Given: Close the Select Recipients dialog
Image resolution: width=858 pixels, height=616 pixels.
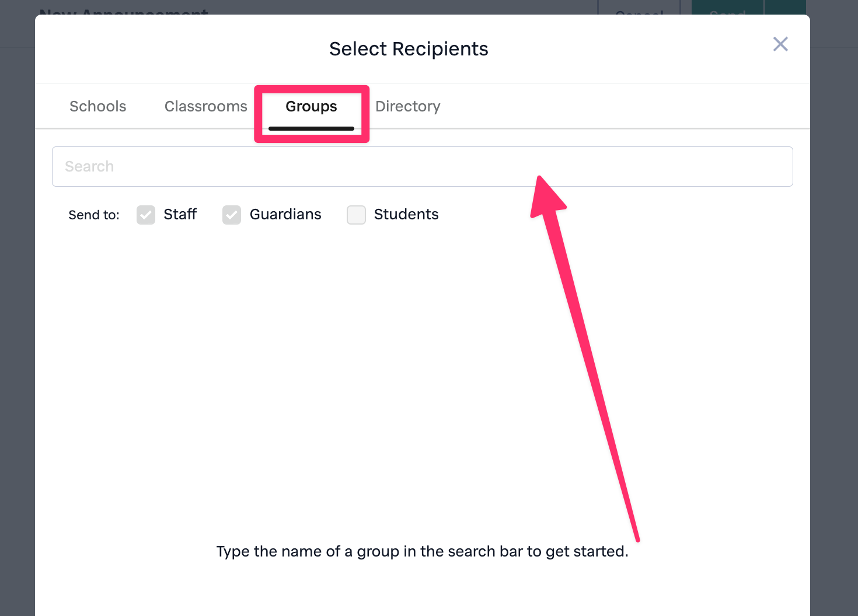Looking at the screenshot, I should 780,44.
